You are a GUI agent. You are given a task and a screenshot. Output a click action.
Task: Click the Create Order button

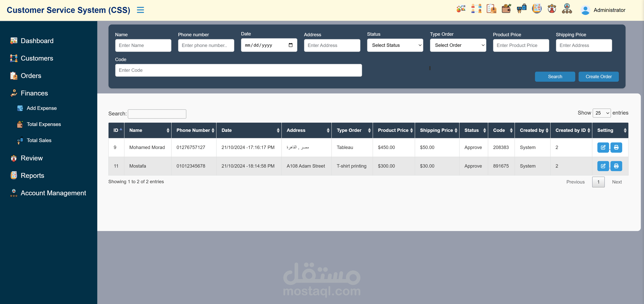pos(598,77)
